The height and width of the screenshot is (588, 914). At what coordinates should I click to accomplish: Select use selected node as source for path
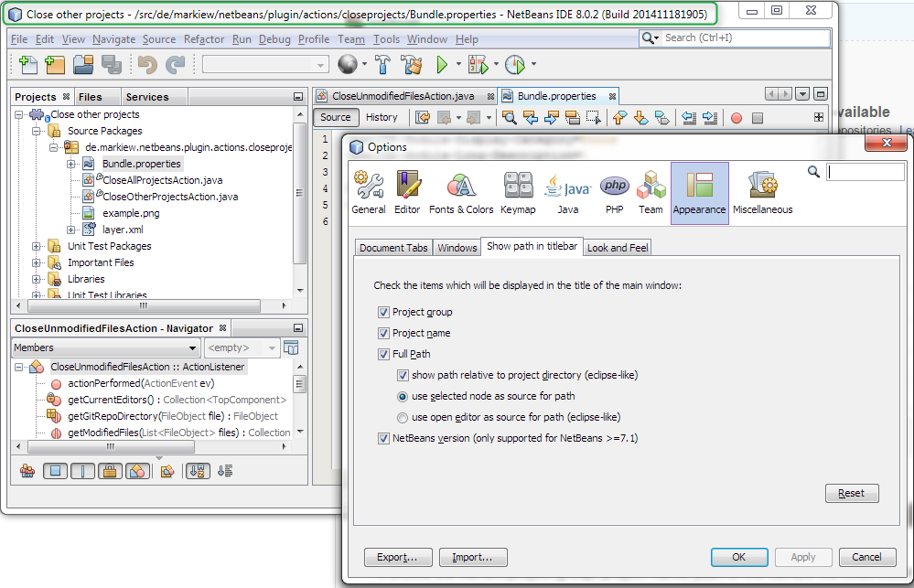pyautogui.click(x=403, y=397)
